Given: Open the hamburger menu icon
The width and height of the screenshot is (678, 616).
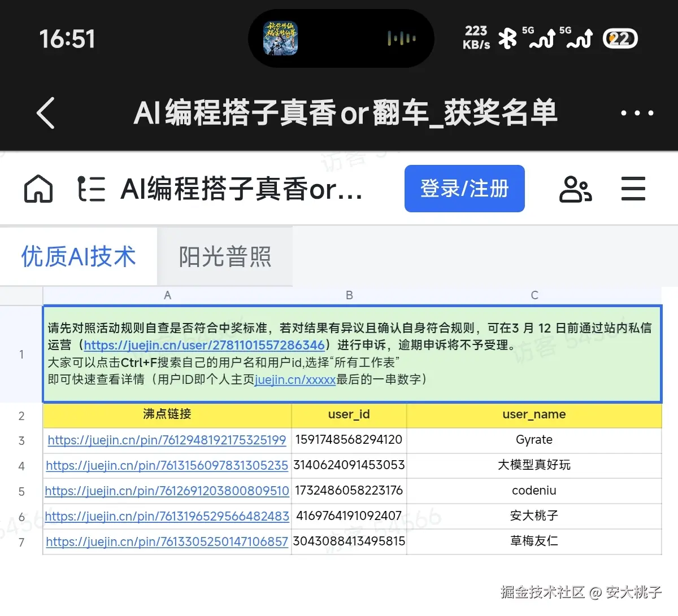Looking at the screenshot, I should (x=633, y=189).
